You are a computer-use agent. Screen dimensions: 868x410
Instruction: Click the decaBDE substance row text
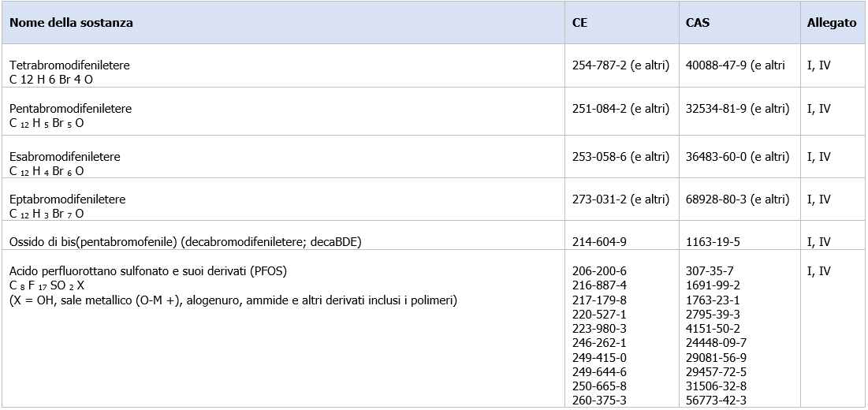click(x=185, y=242)
